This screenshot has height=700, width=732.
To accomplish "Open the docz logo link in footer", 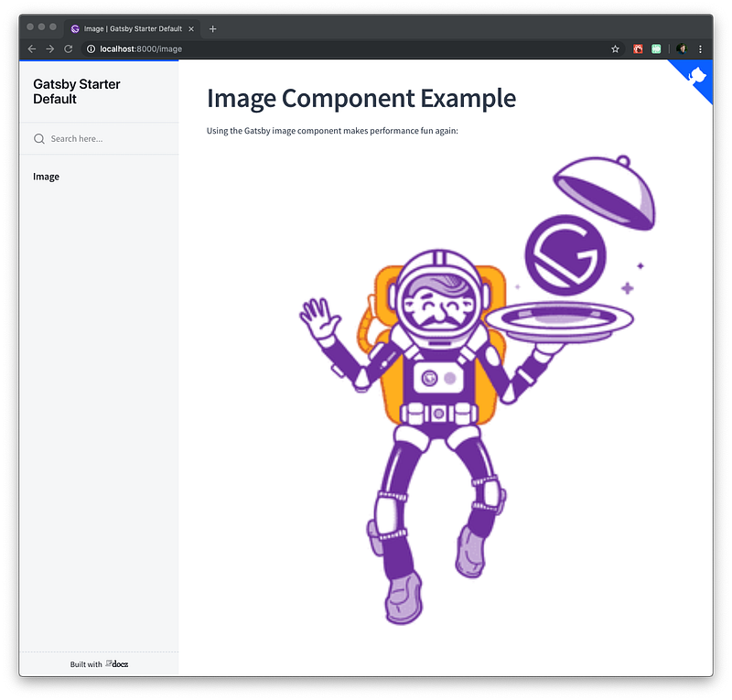I will click(117, 663).
